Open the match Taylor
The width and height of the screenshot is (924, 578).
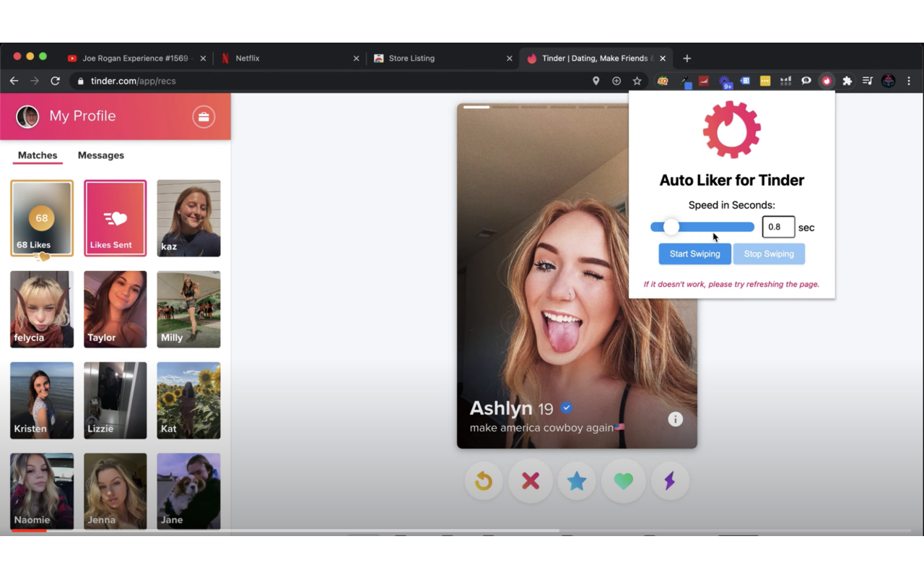pos(115,309)
